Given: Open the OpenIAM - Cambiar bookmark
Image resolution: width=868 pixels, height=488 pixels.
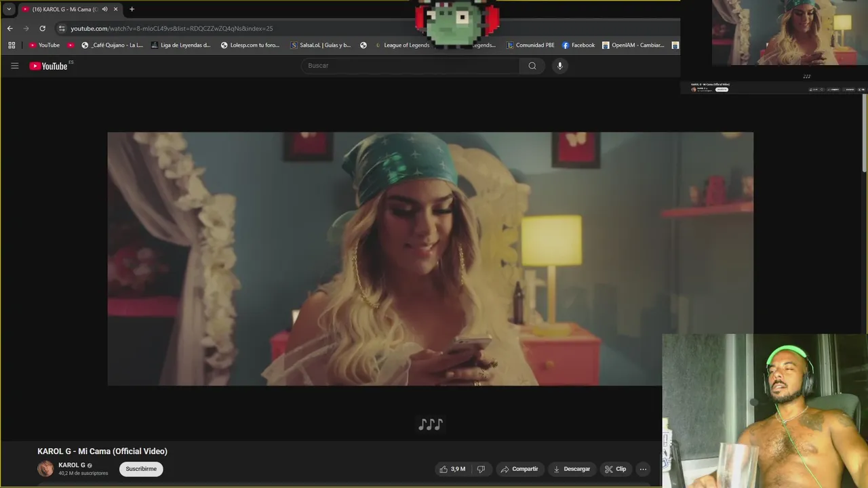Looking at the screenshot, I should coord(633,45).
